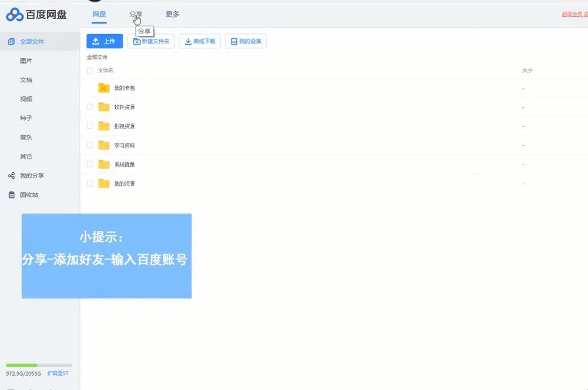588x390 pixels.
Task: Select the 软件资源 folder checkbox
Action: coord(89,107)
